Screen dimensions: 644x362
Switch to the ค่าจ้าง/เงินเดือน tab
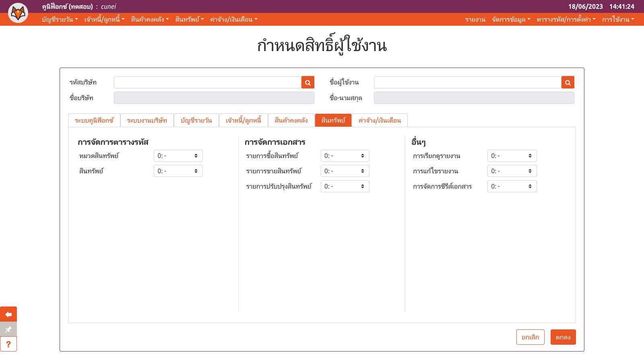click(380, 120)
